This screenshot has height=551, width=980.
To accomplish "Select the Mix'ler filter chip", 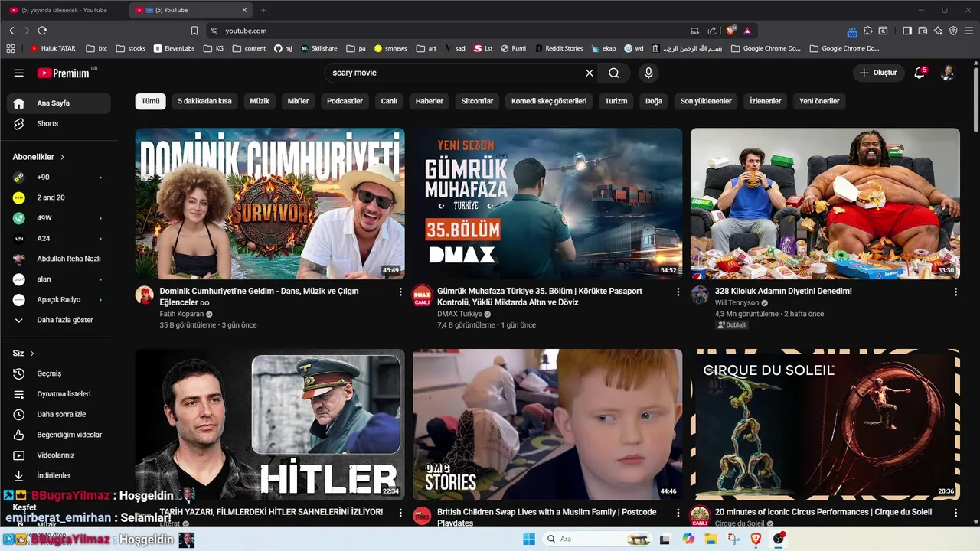I will click(x=299, y=101).
